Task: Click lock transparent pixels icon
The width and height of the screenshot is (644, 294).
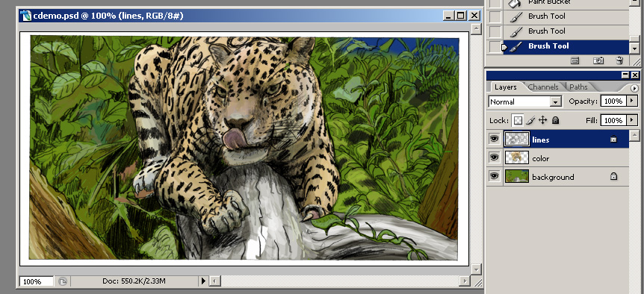Action: tap(518, 120)
